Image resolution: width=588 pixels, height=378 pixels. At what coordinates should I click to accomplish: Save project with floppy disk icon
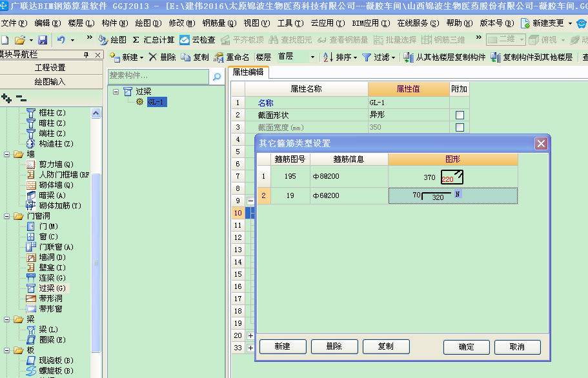pyautogui.click(x=43, y=40)
